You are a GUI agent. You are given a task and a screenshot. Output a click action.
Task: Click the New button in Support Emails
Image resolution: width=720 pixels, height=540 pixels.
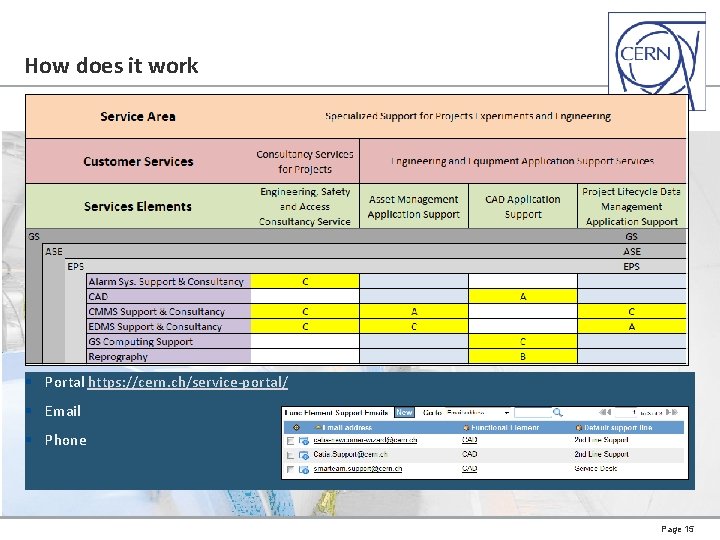coord(405,412)
